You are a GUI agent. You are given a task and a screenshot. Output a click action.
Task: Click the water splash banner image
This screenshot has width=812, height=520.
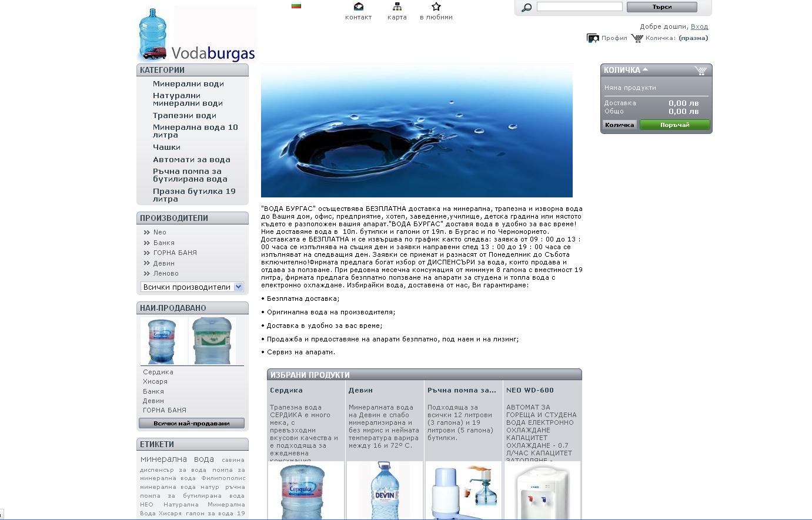(x=417, y=130)
